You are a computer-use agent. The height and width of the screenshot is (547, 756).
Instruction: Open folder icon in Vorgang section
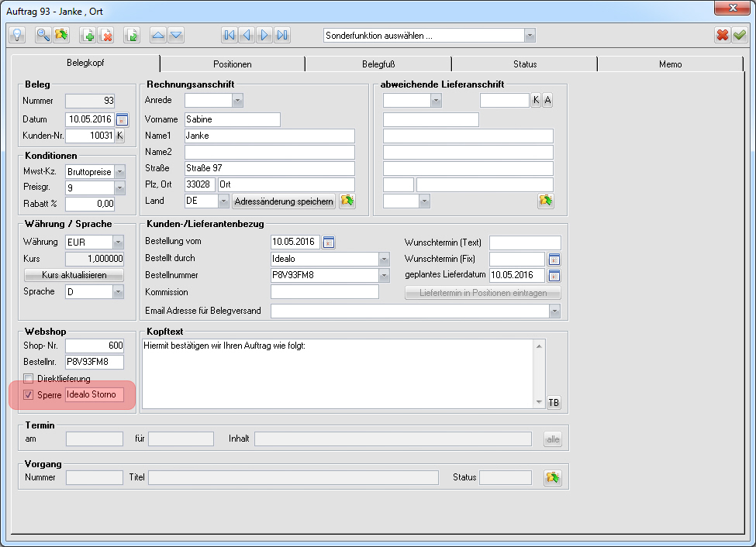click(553, 477)
